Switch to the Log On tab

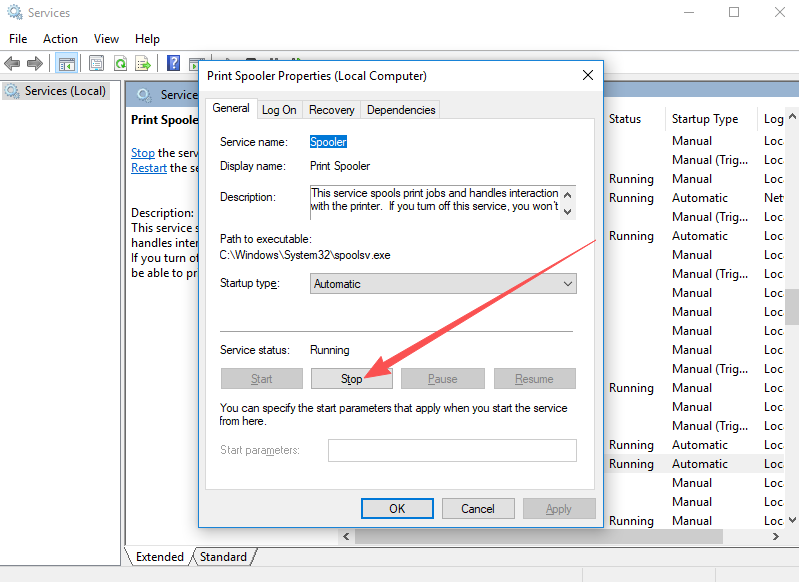click(279, 110)
